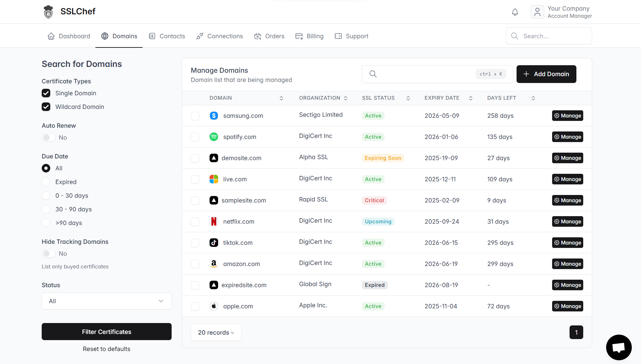Sort by Expiry Date column arrows
This screenshot has width=641, height=364.
tap(471, 98)
